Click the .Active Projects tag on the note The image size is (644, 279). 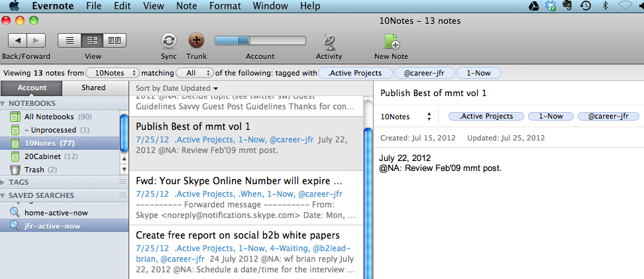click(x=486, y=116)
